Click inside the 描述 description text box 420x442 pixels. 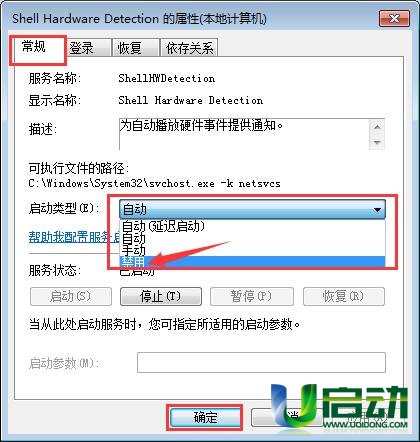[x=244, y=134]
